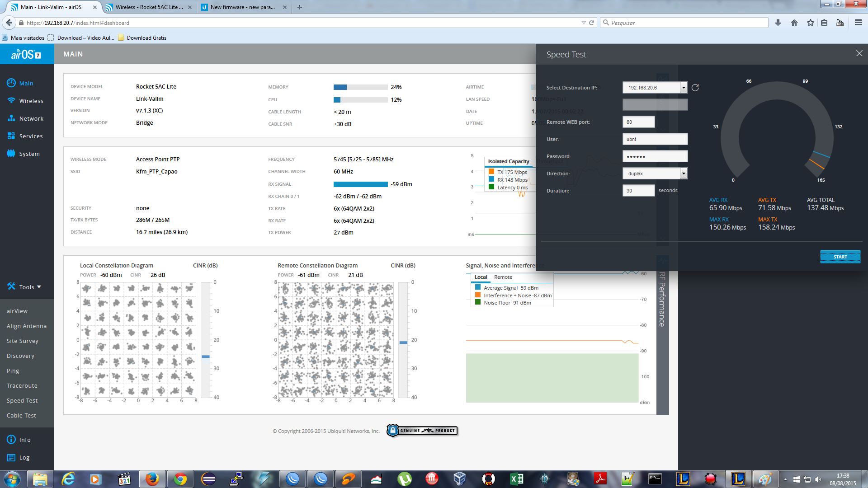Collapse the Tools menu expander
The height and width of the screenshot is (488, 868).
pos(39,287)
